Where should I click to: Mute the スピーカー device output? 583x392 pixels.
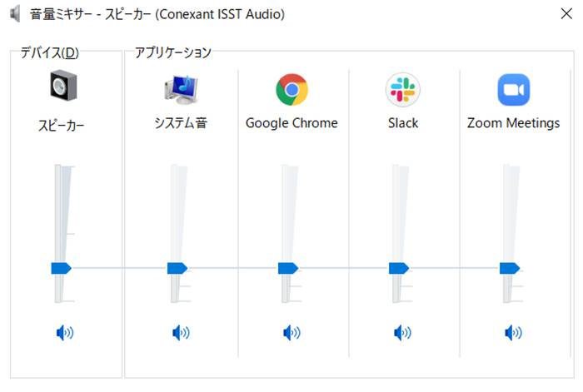coord(65,333)
